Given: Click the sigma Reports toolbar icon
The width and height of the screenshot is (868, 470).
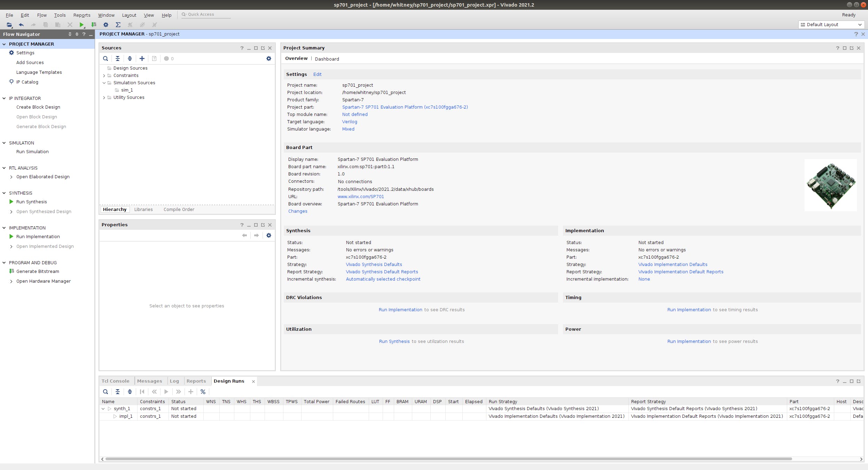Looking at the screenshot, I should [x=118, y=25].
